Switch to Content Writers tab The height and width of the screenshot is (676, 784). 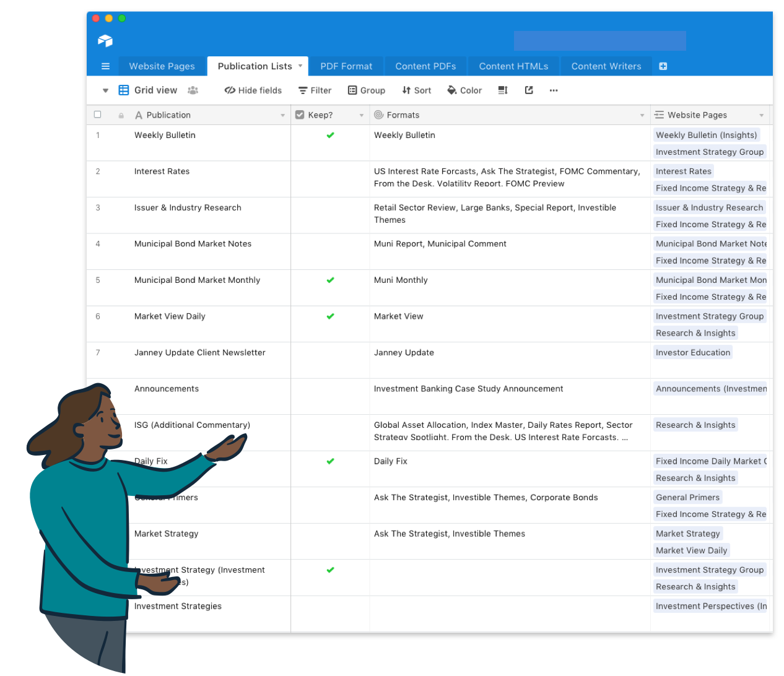[x=606, y=66]
